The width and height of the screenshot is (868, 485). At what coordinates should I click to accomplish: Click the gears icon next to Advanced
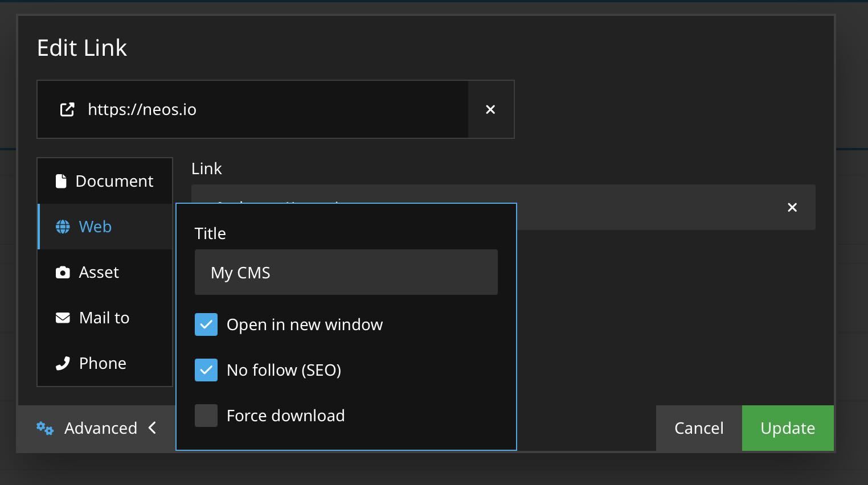click(44, 428)
